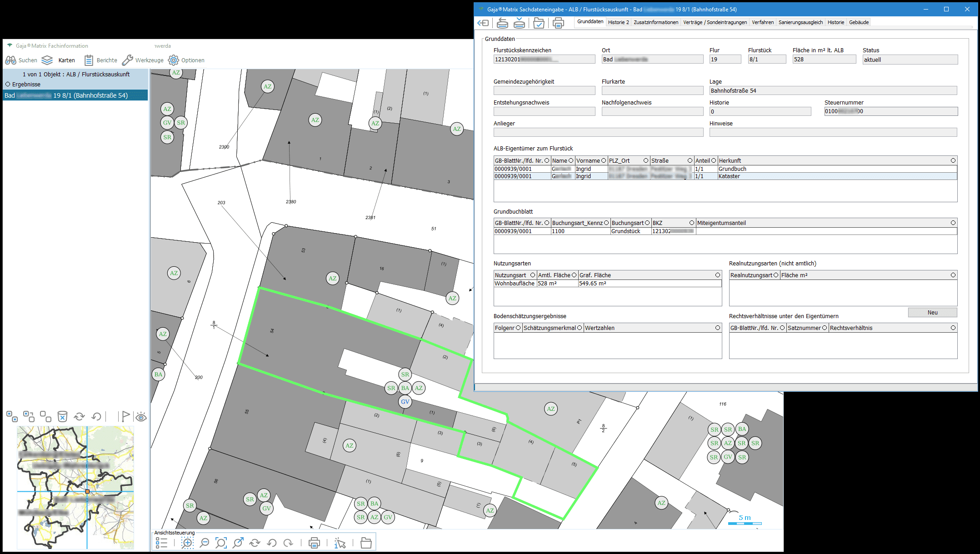Click the select-all objects icon
This screenshot has width=980, height=554.
[12, 416]
